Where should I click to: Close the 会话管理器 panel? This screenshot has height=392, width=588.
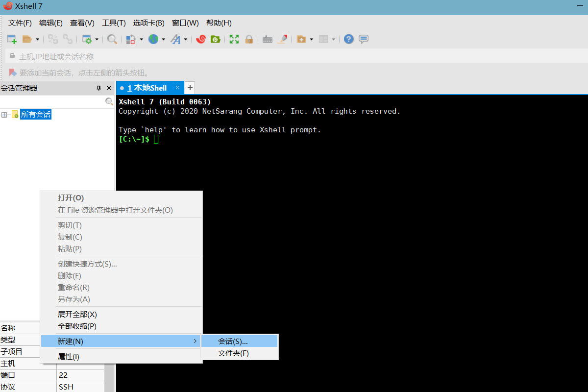[x=109, y=88]
